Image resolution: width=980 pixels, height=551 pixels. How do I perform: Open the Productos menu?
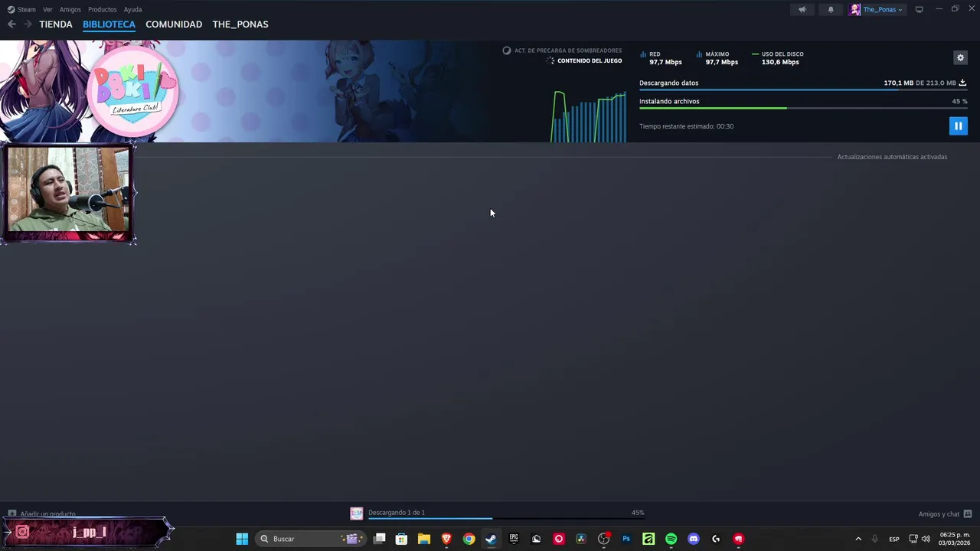click(x=102, y=9)
